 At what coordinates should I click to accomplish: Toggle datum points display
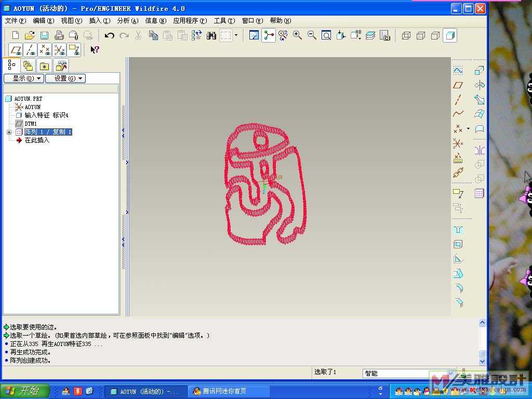click(x=45, y=50)
